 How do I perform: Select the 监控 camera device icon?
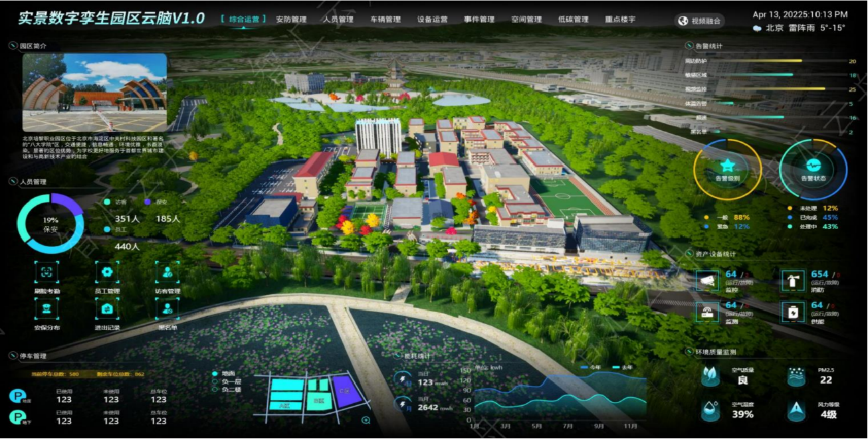(x=707, y=281)
